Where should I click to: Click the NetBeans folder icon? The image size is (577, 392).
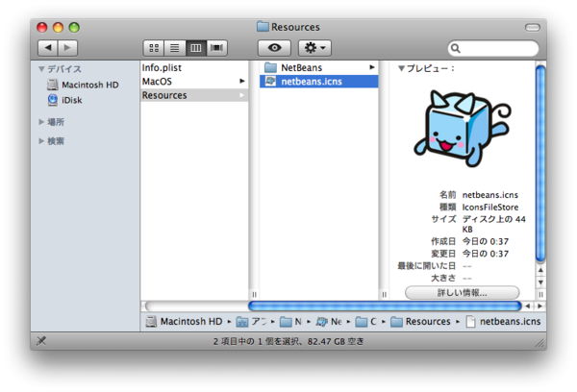click(271, 67)
